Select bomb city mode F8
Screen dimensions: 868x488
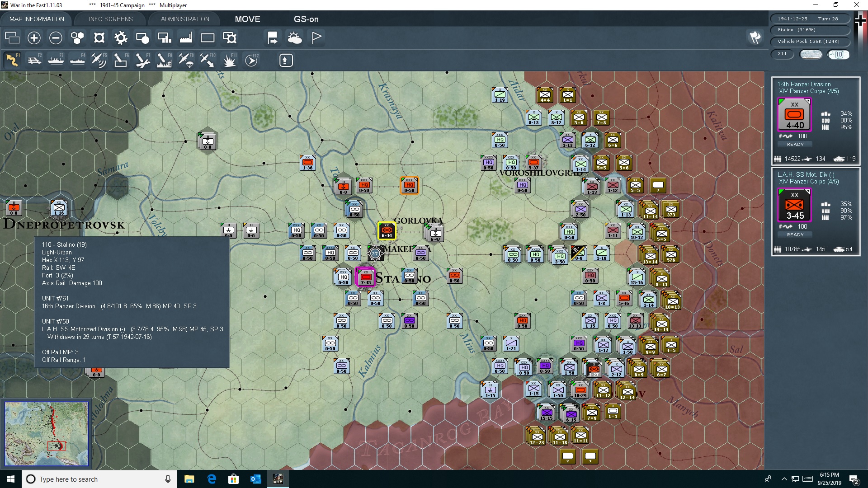tap(164, 60)
